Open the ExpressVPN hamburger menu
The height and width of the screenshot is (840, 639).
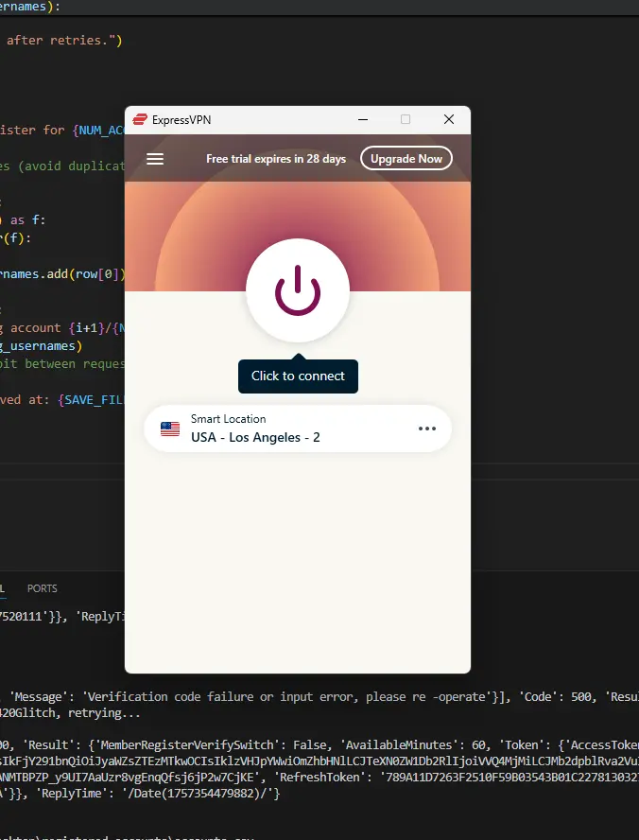[155, 159]
